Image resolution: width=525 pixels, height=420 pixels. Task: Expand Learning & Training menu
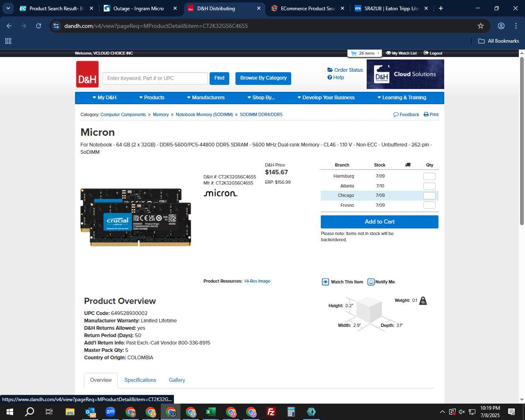click(x=402, y=98)
